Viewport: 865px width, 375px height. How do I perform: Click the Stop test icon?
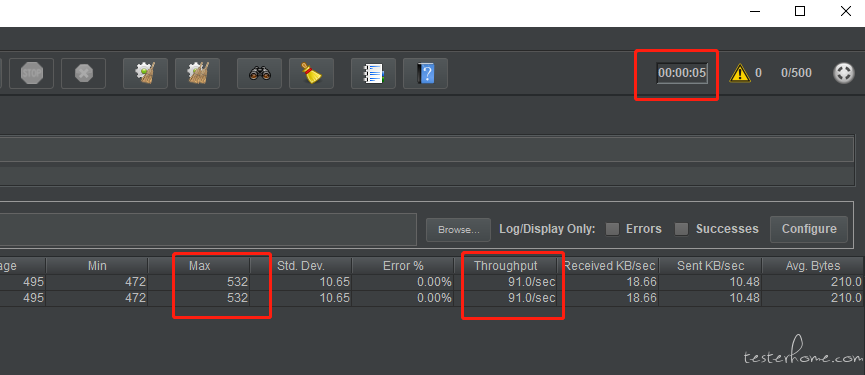coord(31,73)
